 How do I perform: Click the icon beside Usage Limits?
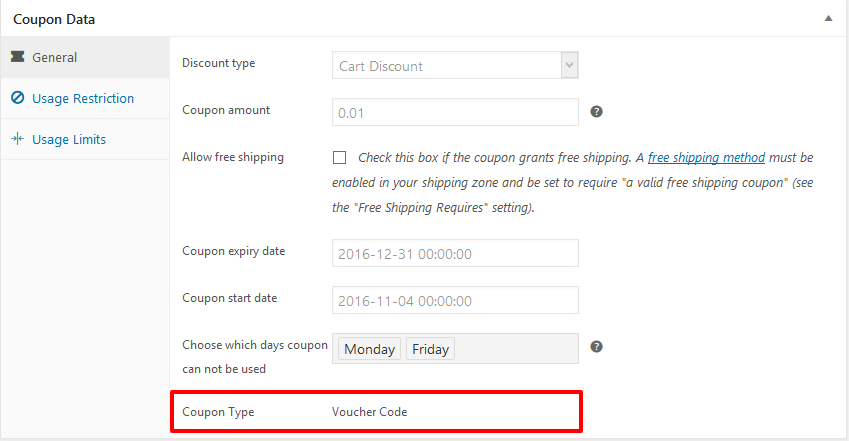click(x=18, y=139)
